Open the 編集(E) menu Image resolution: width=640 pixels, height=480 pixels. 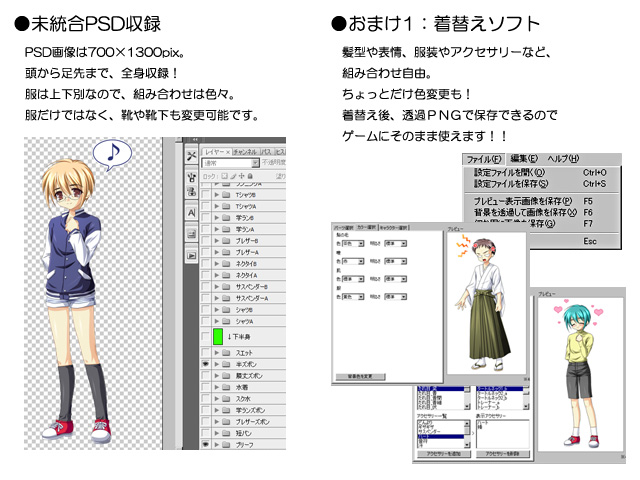pyautogui.click(x=524, y=158)
